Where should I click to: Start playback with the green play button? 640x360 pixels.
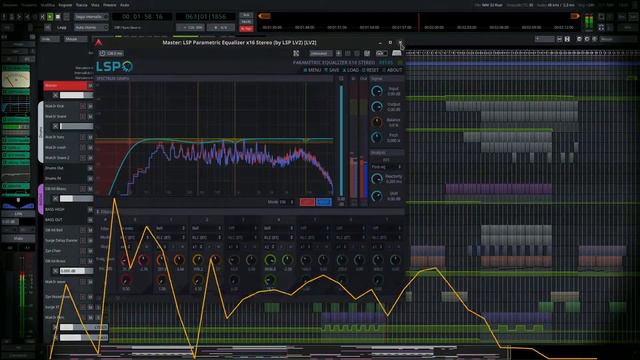50,17
